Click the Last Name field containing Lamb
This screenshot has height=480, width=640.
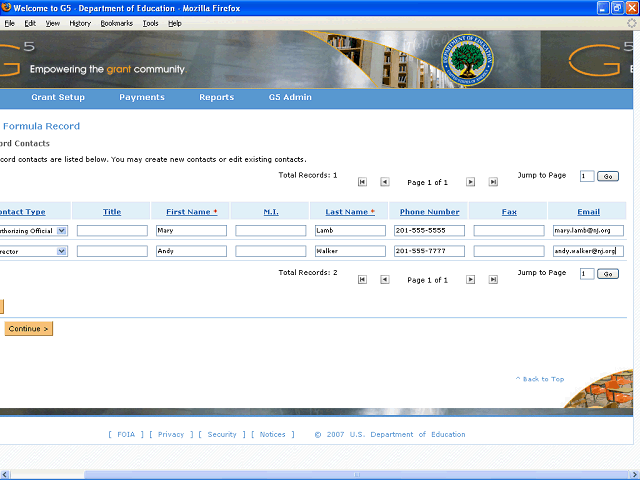(350, 231)
